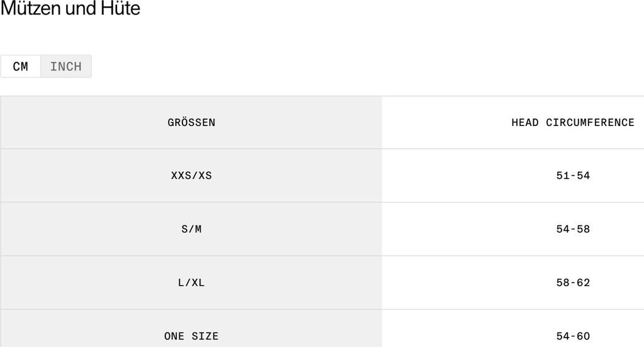Click the word "und" in the heading
This screenshot has width=644, height=347.
click(x=82, y=9)
